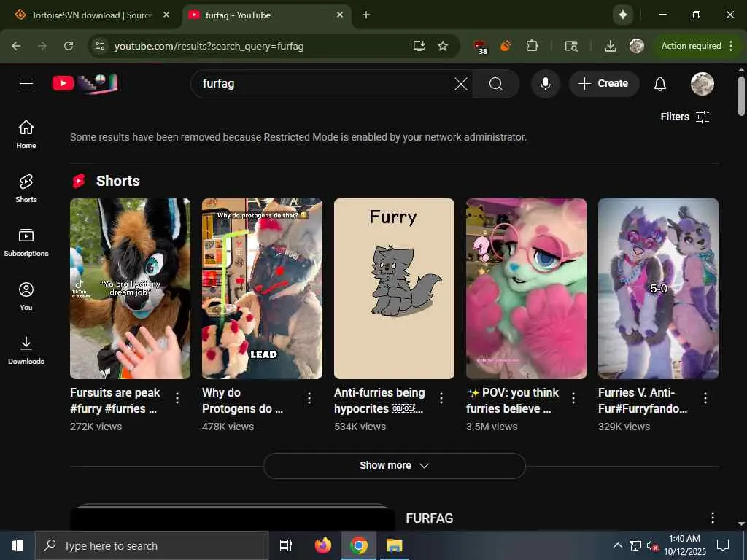Open more options for 'Anti-furries being hypocrites'

(441, 398)
